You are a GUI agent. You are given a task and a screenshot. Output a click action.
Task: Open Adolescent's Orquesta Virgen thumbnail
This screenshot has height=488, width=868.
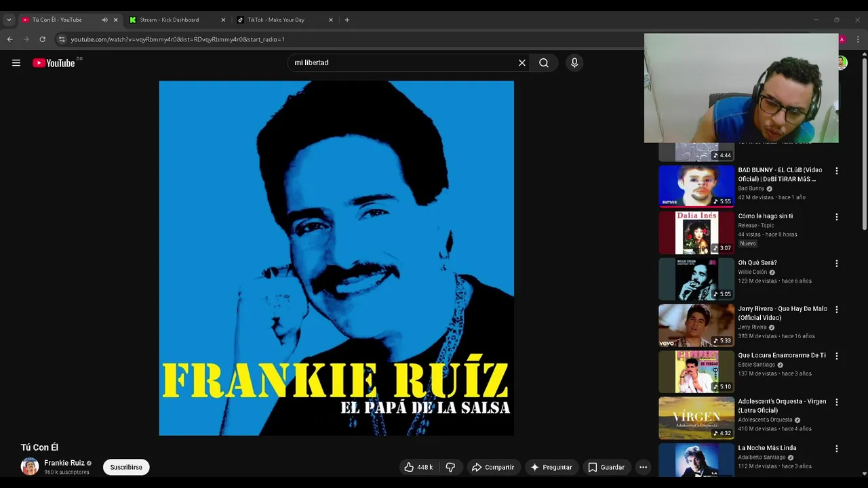tap(696, 418)
